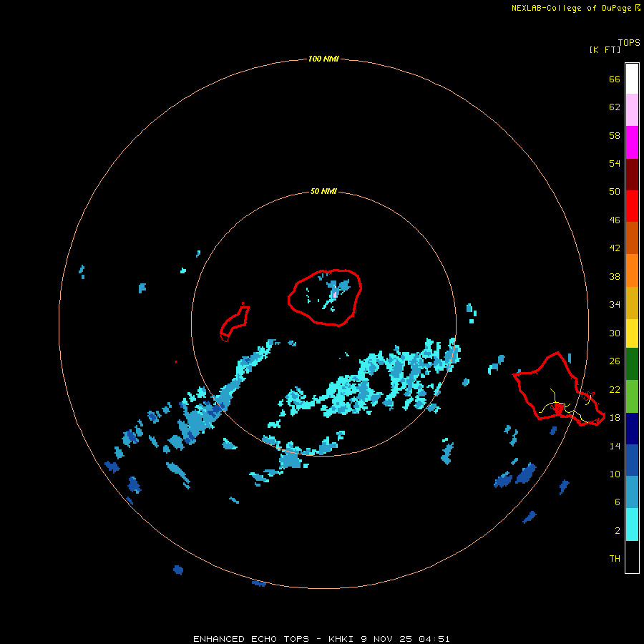Screen dimensions: 644x644
Task: Click the magenta legend swatch
Action: pos(632,142)
